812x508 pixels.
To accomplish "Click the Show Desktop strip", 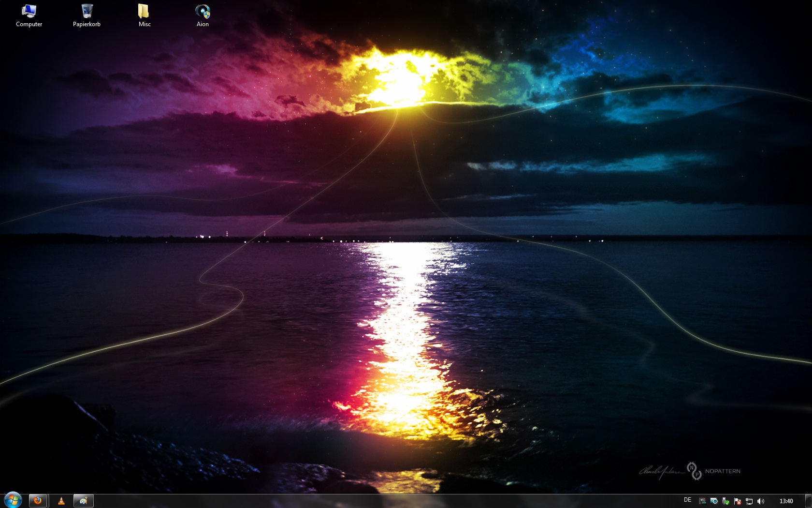I will point(808,501).
